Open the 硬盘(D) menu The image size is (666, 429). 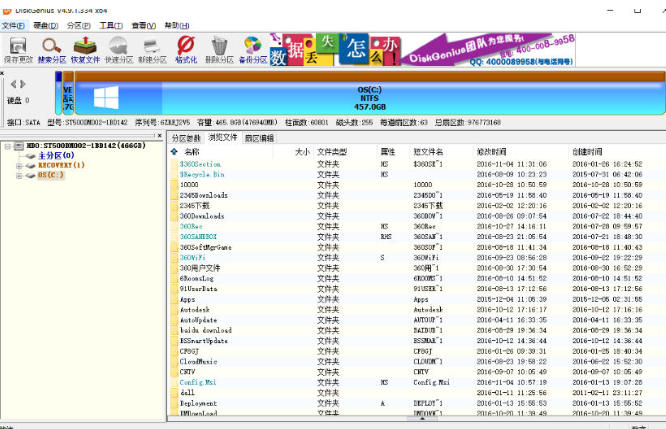click(x=45, y=26)
